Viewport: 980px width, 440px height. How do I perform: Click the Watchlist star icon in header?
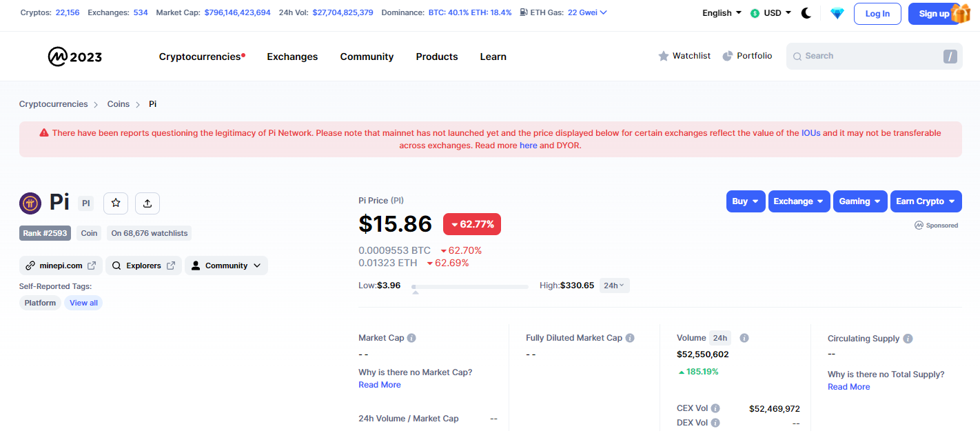(x=664, y=56)
